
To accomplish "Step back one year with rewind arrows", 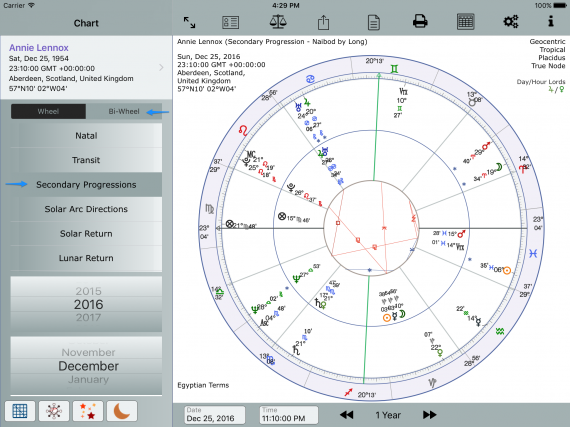I will click(x=346, y=415).
